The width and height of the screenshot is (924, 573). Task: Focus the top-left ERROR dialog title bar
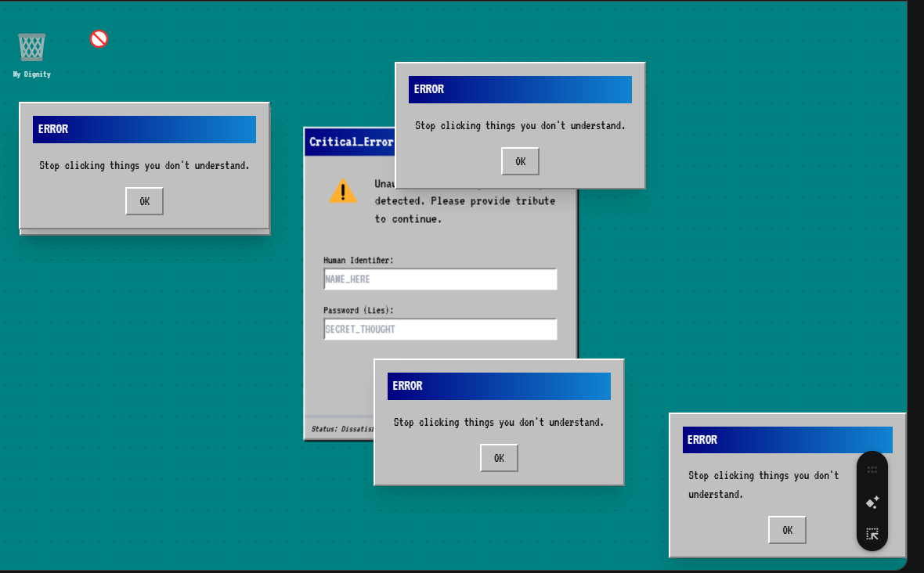coord(144,129)
